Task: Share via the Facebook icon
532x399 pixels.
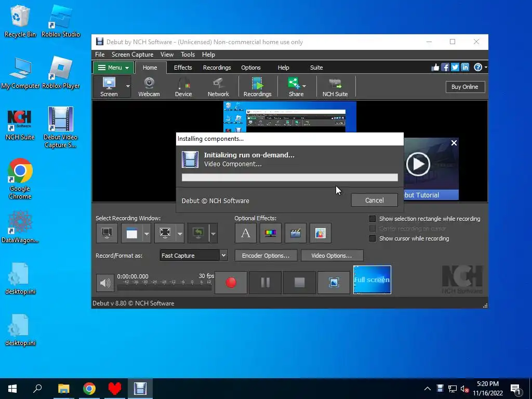Action: (x=445, y=67)
